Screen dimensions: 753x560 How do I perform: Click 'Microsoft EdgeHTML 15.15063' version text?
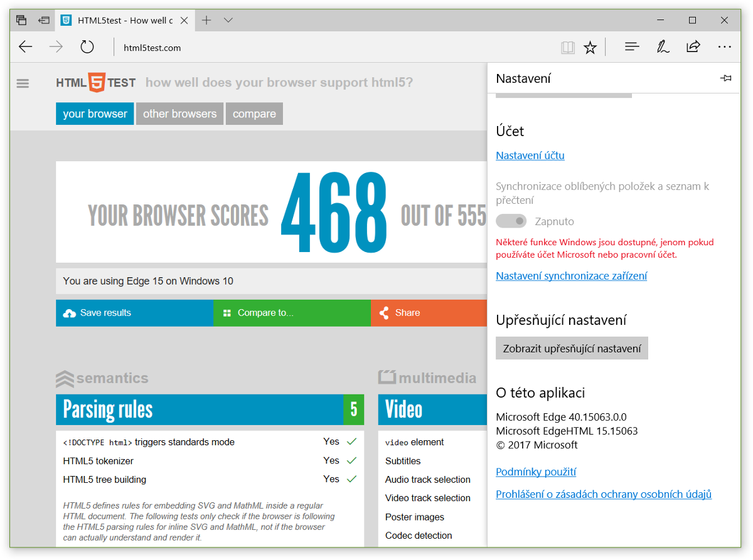(x=567, y=431)
